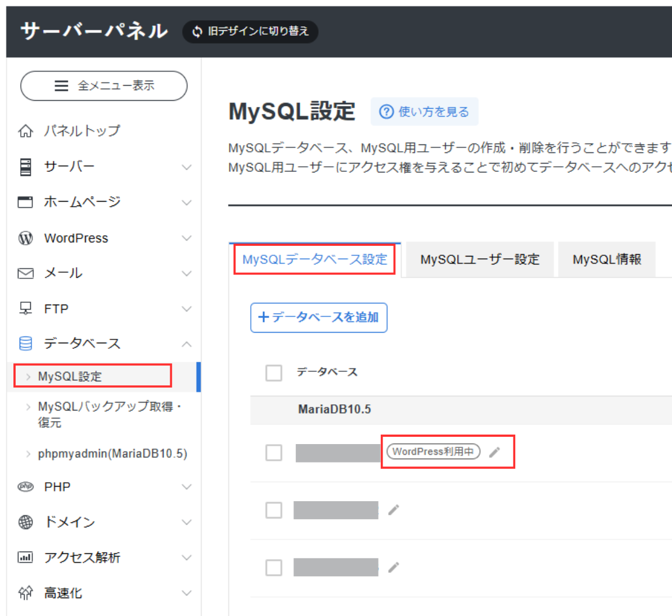Click the PHP logo icon in sidebar
Viewport: 672px width, 616px height.
click(26, 487)
